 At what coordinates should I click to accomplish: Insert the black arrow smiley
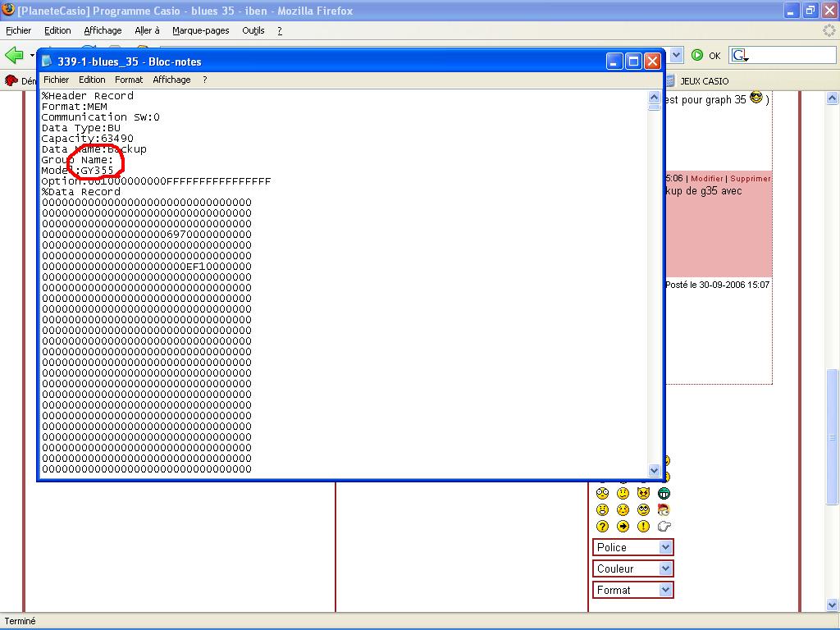[x=623, y=527]
